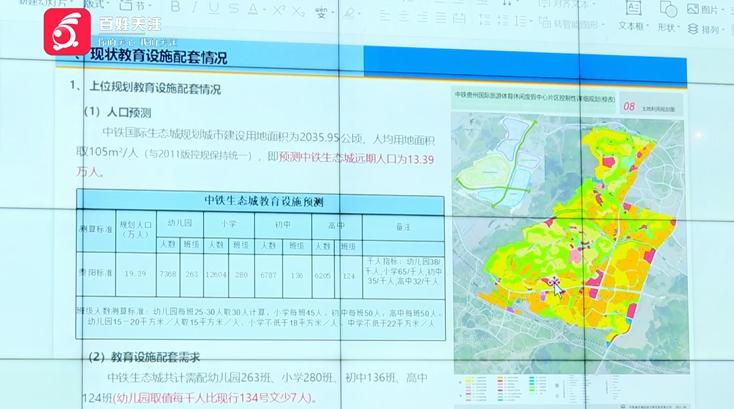
Task: Click the table cell 幼儿园
Action: coord(180,223)
